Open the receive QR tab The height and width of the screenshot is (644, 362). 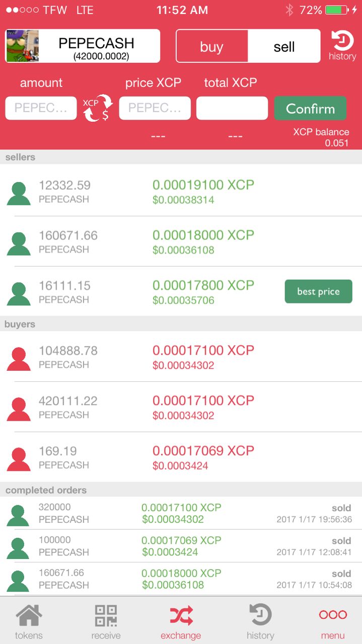106,622
